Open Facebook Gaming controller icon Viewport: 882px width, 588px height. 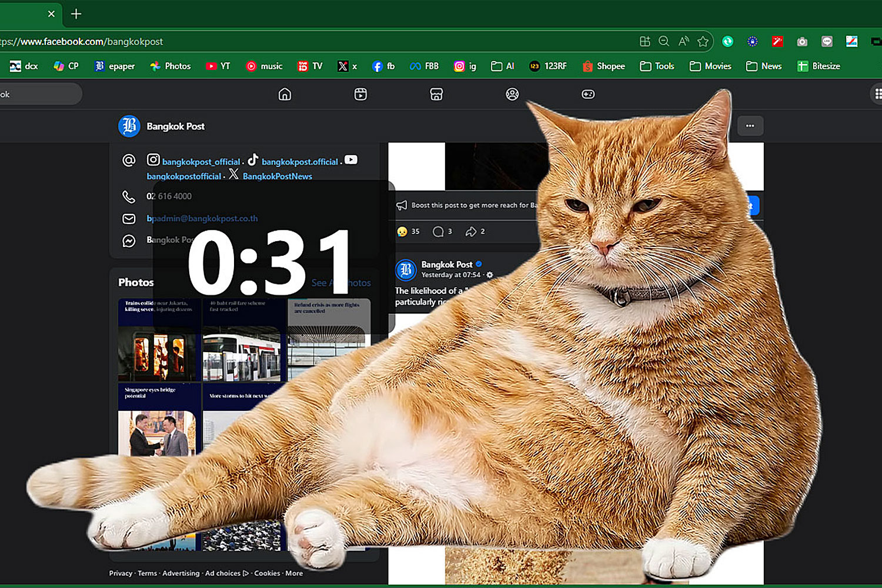[x=588, y=94]
